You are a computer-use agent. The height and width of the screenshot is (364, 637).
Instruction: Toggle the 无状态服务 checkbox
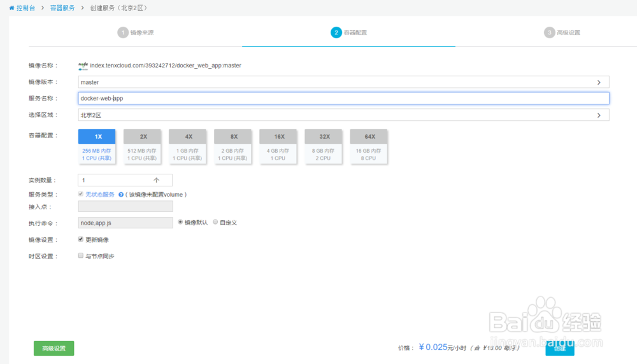[x=81, y=194]
